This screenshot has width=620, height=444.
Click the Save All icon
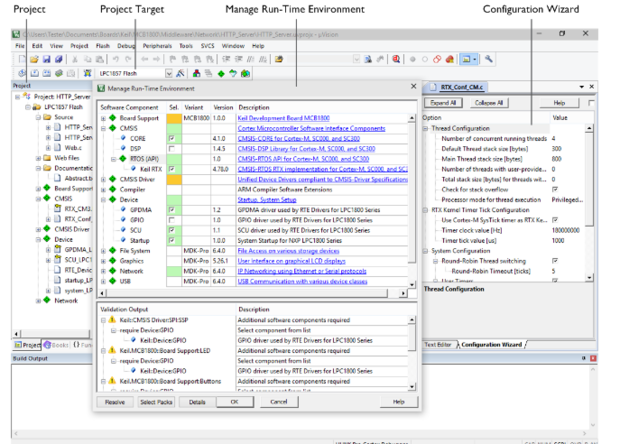(59, 59)
